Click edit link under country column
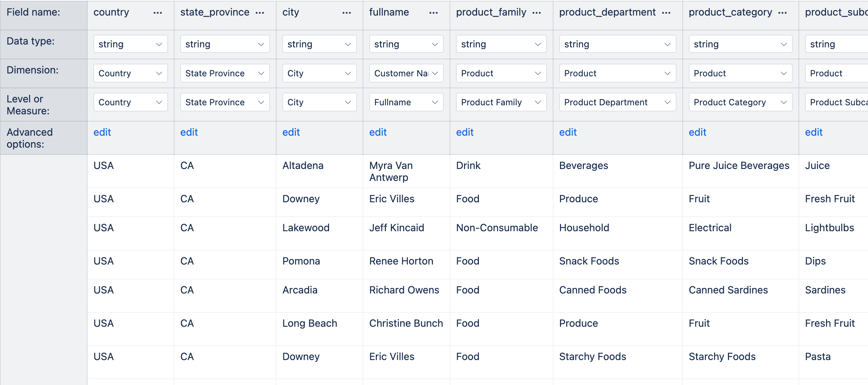 102,132
